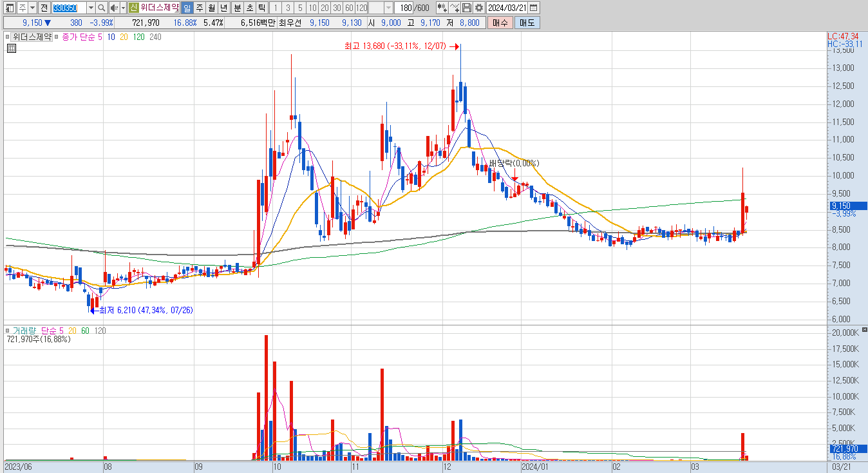Screen dimensions: 868x473
Task: Click the 03/21 date label at axis corner
Action: (x=842, y=467)
